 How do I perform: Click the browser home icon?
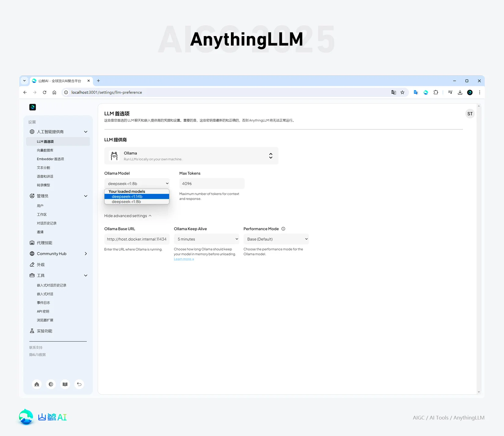54,92
